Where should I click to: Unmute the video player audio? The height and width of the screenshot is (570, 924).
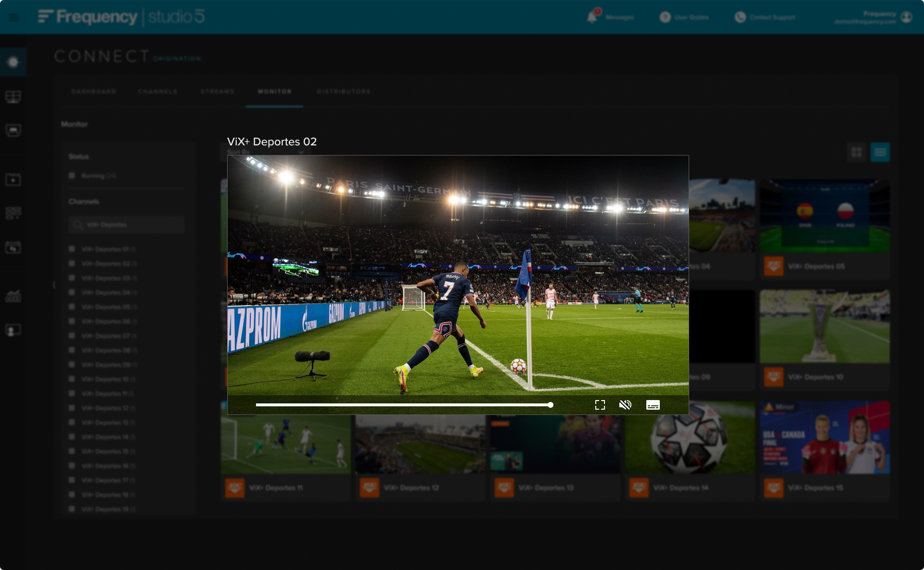pyautogui.click(x=625, y=405)
